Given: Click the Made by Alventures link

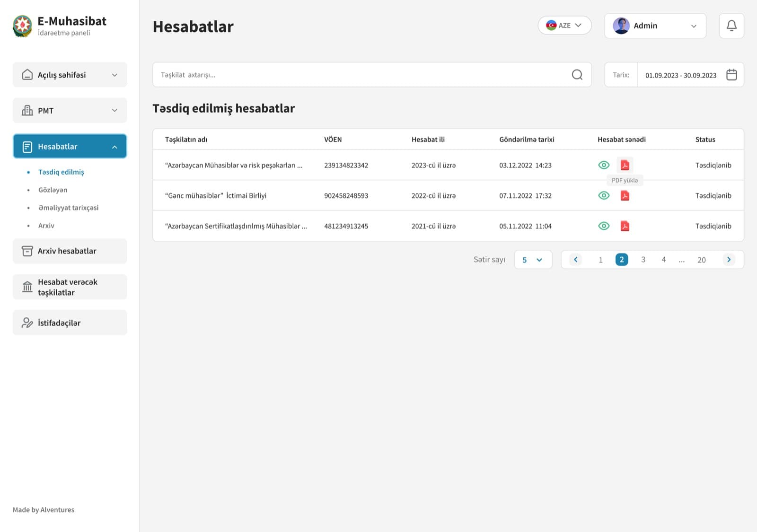Looking at the screenshot, I should [44, 510].
